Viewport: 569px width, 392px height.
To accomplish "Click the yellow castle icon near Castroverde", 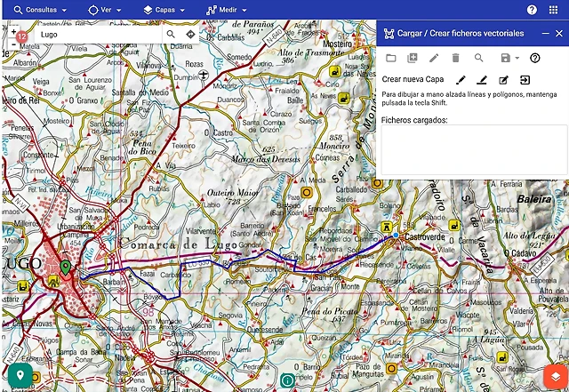I will click(x=387, y=228).
